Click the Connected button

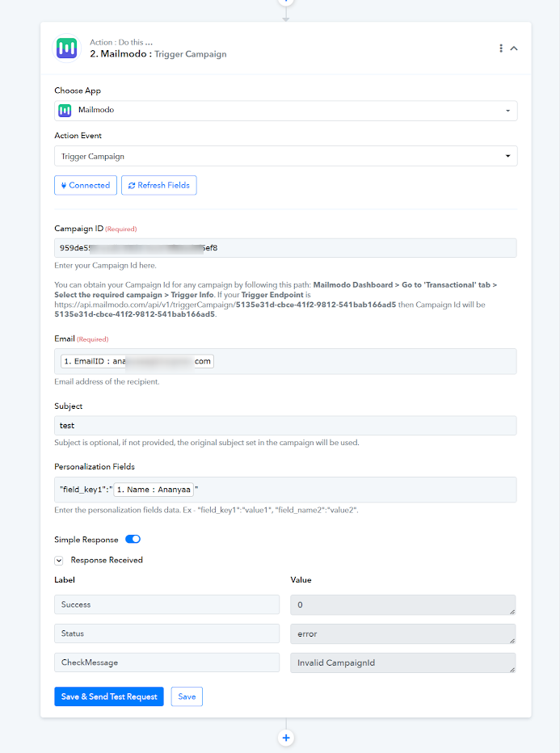coord(86,185)
